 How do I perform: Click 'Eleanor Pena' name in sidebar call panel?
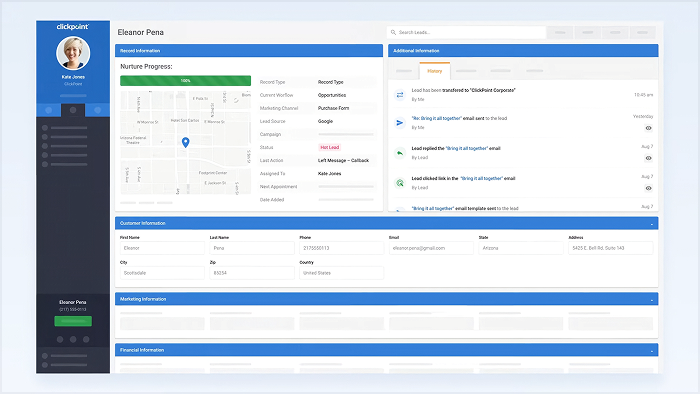click(73, 302)
